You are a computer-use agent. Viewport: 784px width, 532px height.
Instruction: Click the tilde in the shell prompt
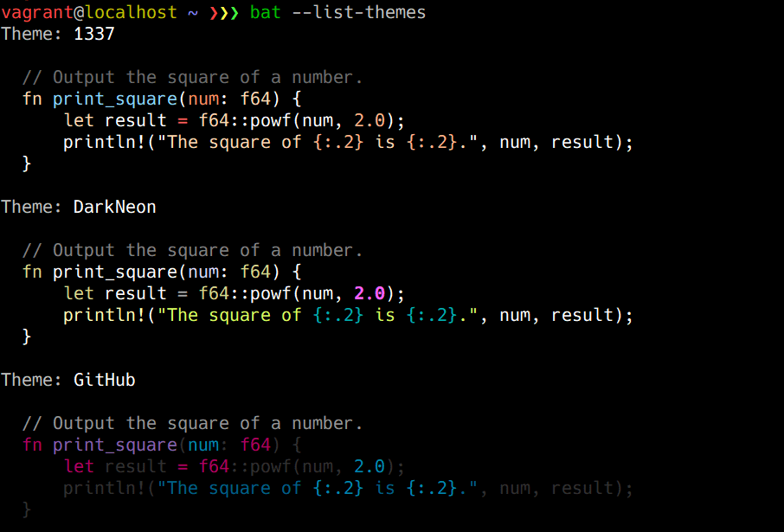(x=192, y=14)
